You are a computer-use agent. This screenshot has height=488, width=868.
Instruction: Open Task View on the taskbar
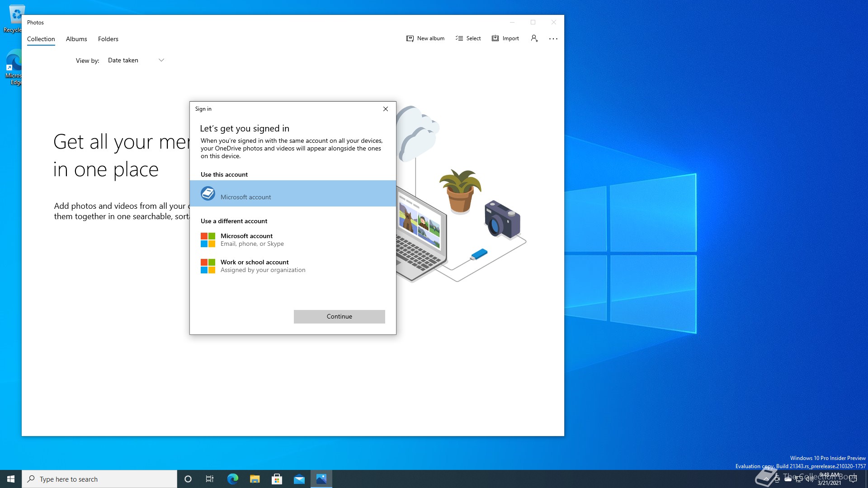click(x=210, y=479)
